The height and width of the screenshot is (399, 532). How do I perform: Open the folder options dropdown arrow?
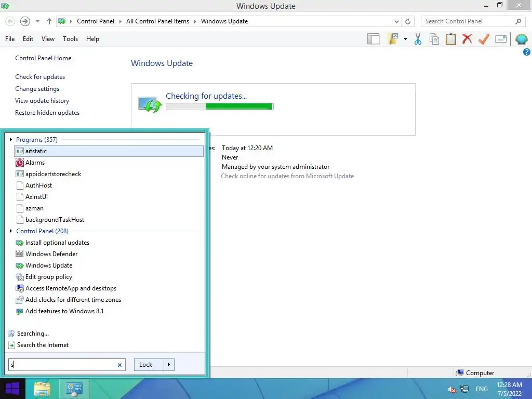coord(405,39)
